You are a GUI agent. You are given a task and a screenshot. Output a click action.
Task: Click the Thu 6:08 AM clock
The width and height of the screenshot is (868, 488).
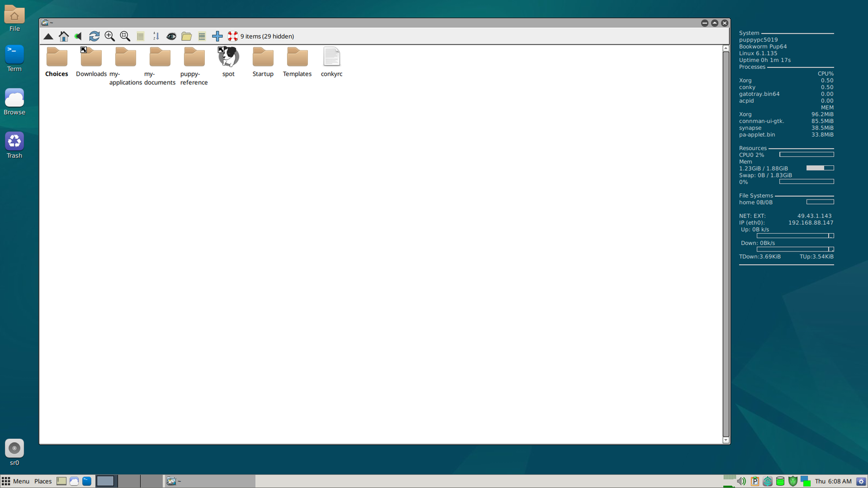click(x=833, y=481)
